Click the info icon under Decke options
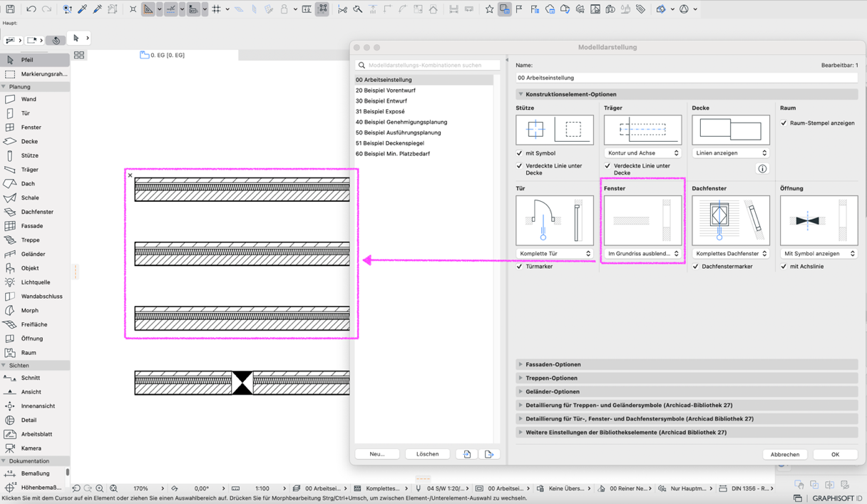This screenshot has height=504, width=867. (762, 169)
